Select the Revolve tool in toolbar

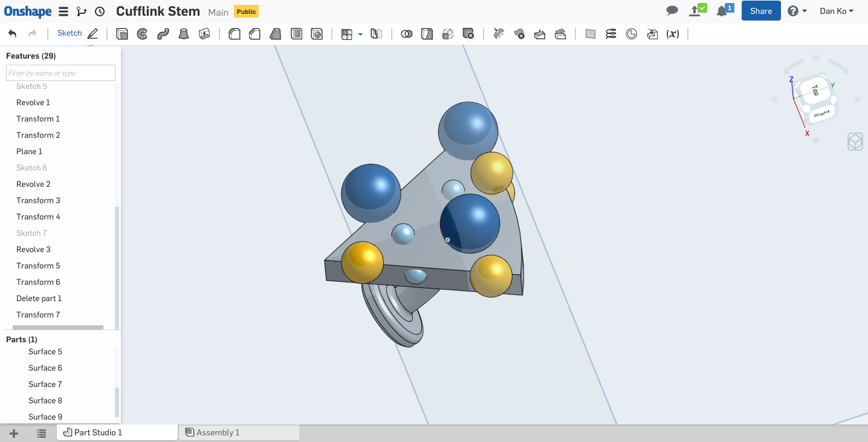pos(142,34)
